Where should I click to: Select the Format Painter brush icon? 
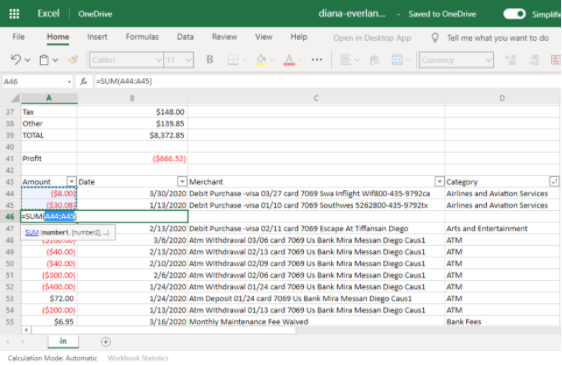[x=73, y=60]
